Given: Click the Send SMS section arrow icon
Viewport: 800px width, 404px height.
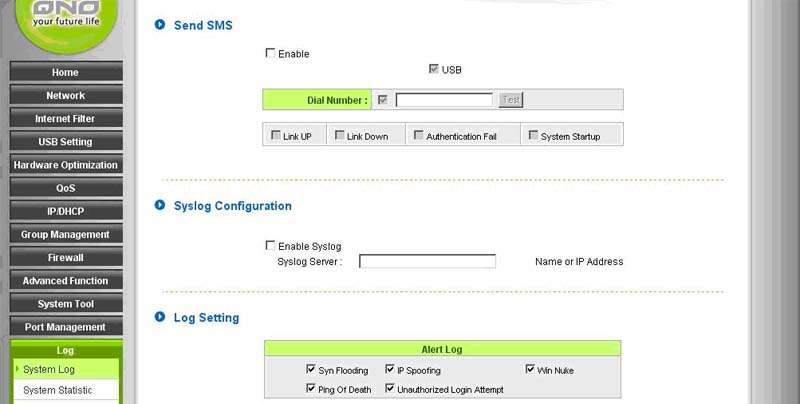Looking at the screenshot, I should point(160,25).
